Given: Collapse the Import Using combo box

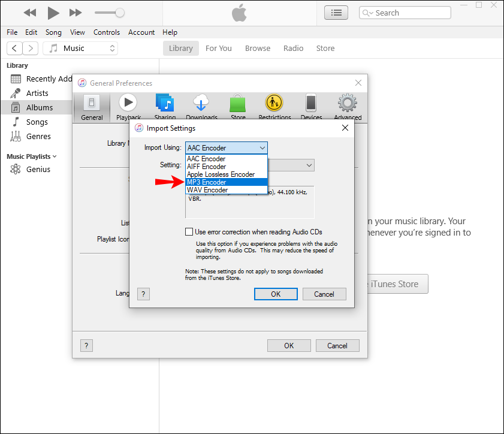Looking at the screenshot, I should pos(227,148).
